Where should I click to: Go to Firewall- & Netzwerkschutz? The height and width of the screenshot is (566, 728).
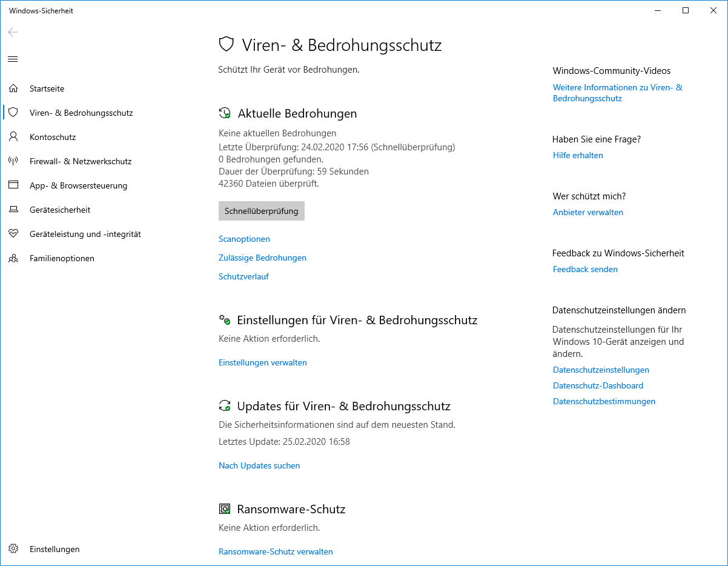pyautogui.click(x=81, y=161)
